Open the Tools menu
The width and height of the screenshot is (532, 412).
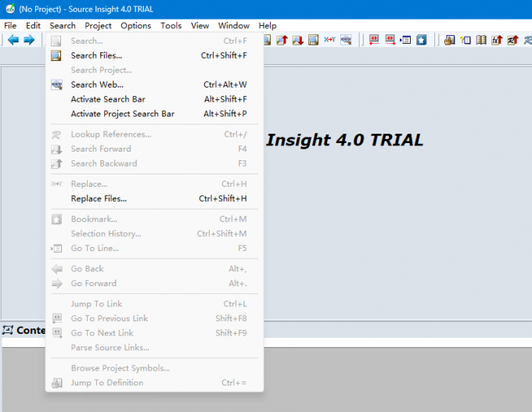click(x=171, y=26)
